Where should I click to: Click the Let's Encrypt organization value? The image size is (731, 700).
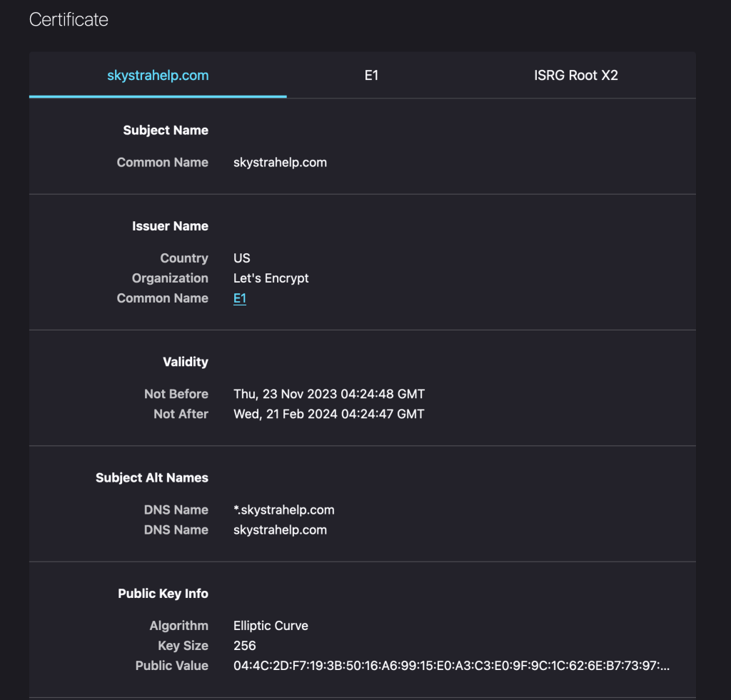pyautogui.click(x=271, y=278)
